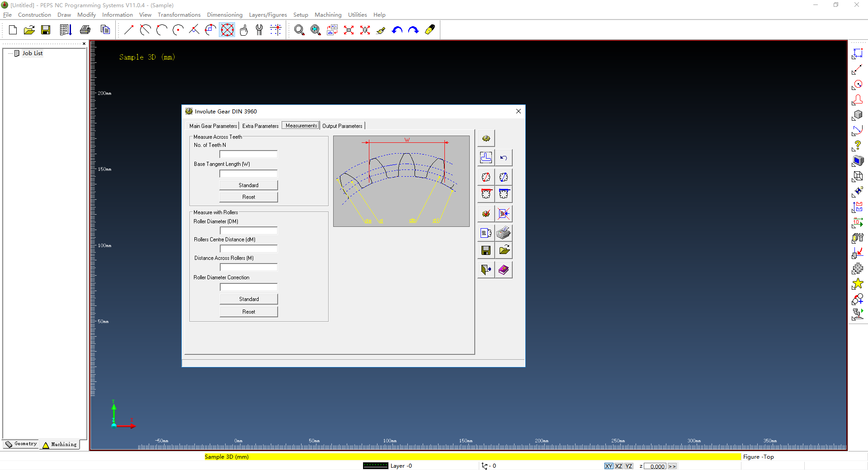Click the blue diagonal gear measure icon
This screenshot has height=470, width=868.
pos(504,177)
